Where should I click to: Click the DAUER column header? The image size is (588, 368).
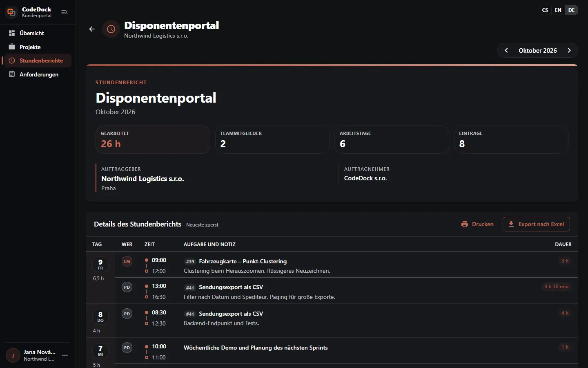pyautogui.click(x=563, y=245)
